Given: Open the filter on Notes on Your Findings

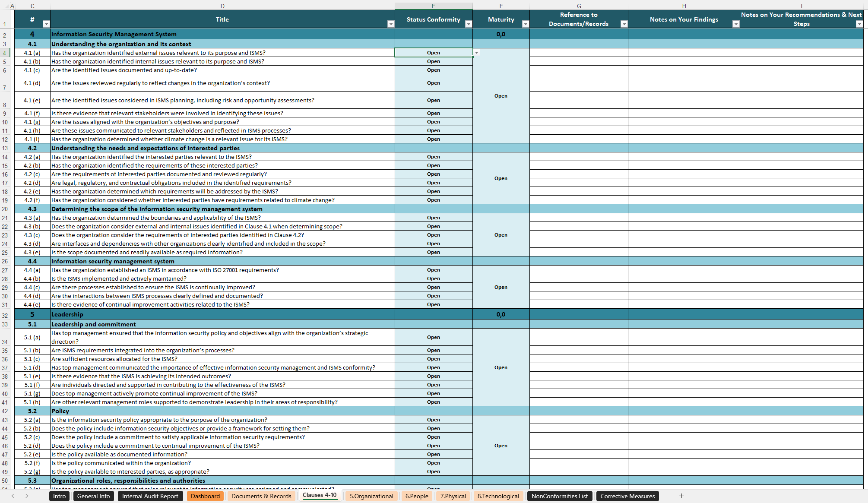Looking at the screenshot, I should (736, 24).
